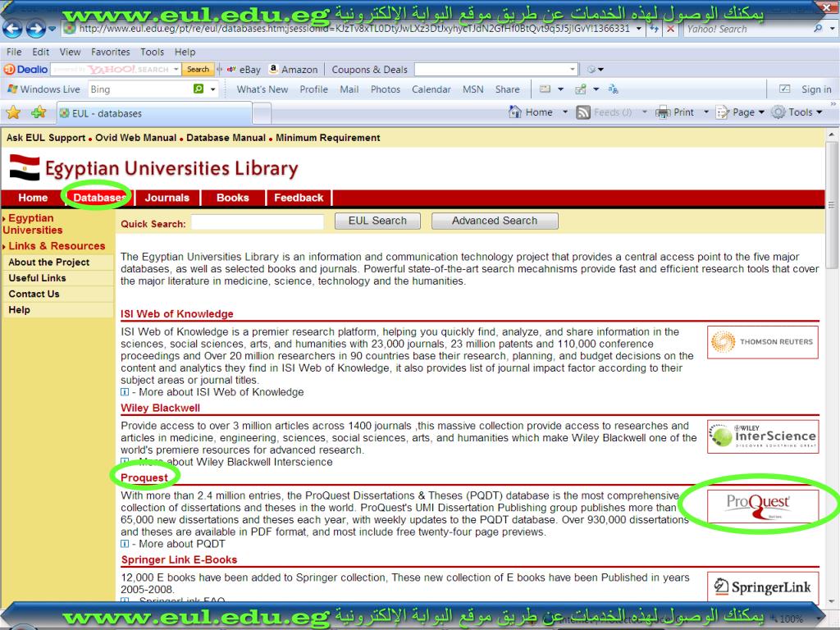Screen dimensions: 840x630
Task: Open Calendar on Windows Live toolbar
Action: coord(431,89)
